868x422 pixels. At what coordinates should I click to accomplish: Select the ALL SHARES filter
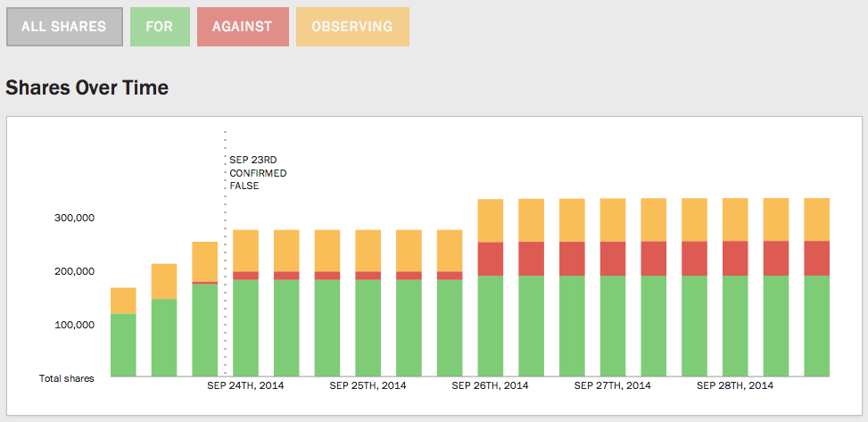click(x=64, y=27)
